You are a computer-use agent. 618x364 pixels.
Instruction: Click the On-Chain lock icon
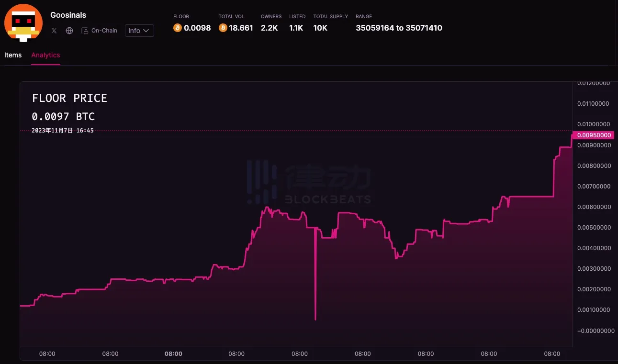tap(85, 31)
